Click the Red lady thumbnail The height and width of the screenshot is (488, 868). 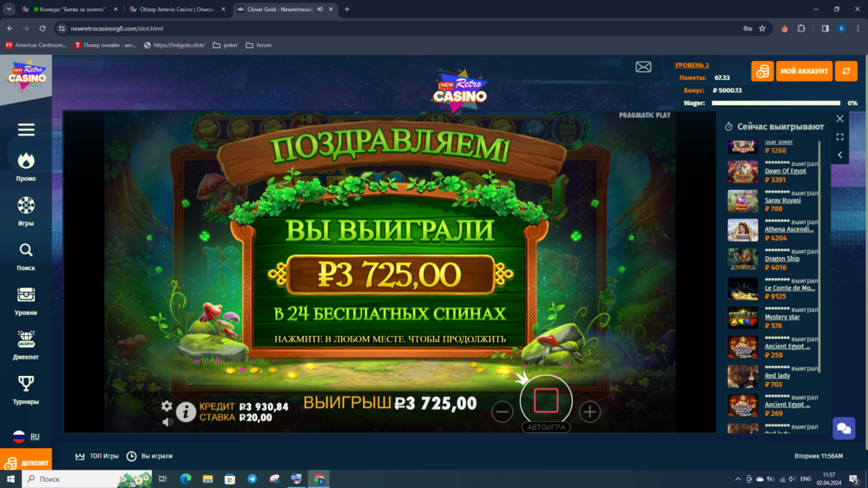coord(743,376)
